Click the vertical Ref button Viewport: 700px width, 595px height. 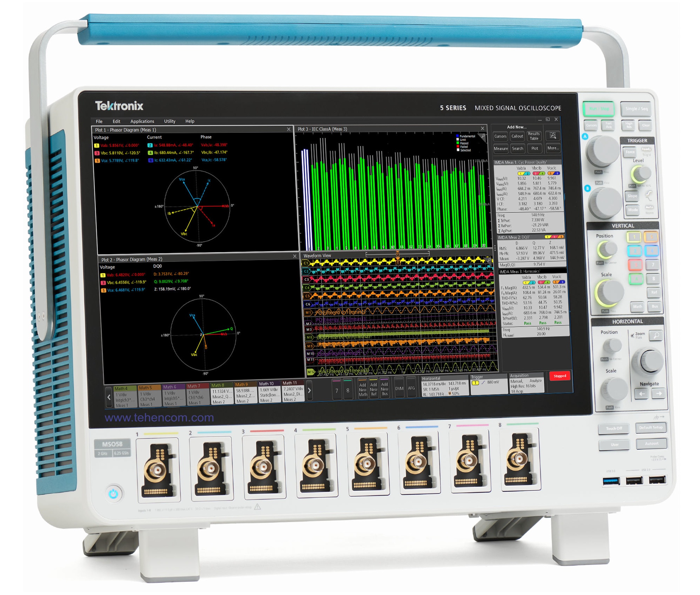tap(654, 292)
